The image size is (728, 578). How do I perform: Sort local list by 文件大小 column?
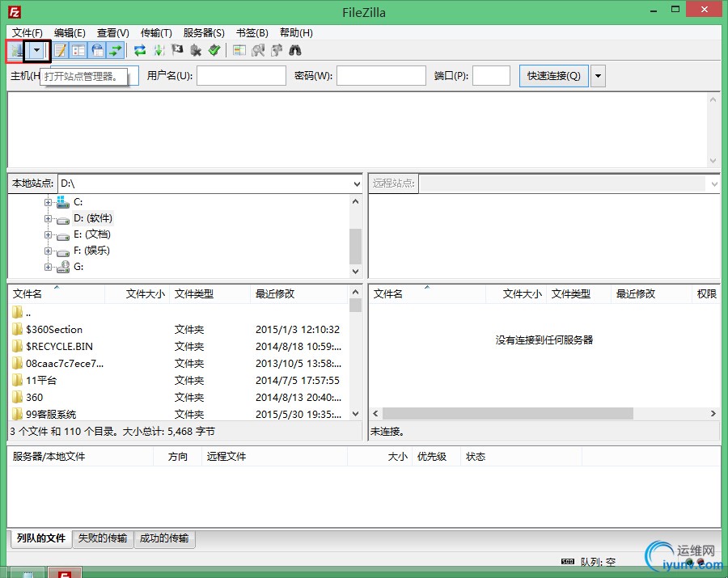[138, 293]
